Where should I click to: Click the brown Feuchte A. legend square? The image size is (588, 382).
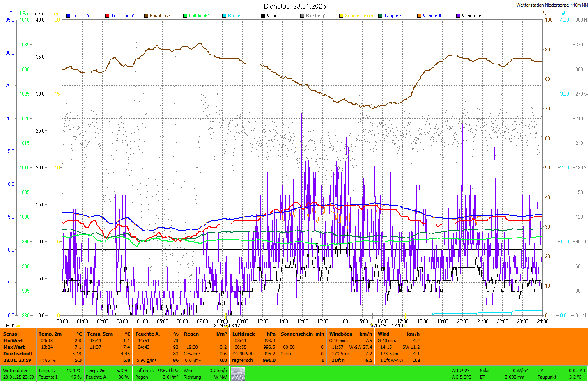146,16
